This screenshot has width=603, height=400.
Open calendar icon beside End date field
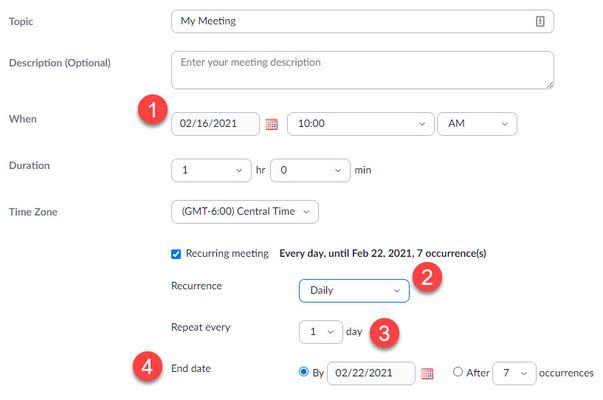tap(427, 373)
